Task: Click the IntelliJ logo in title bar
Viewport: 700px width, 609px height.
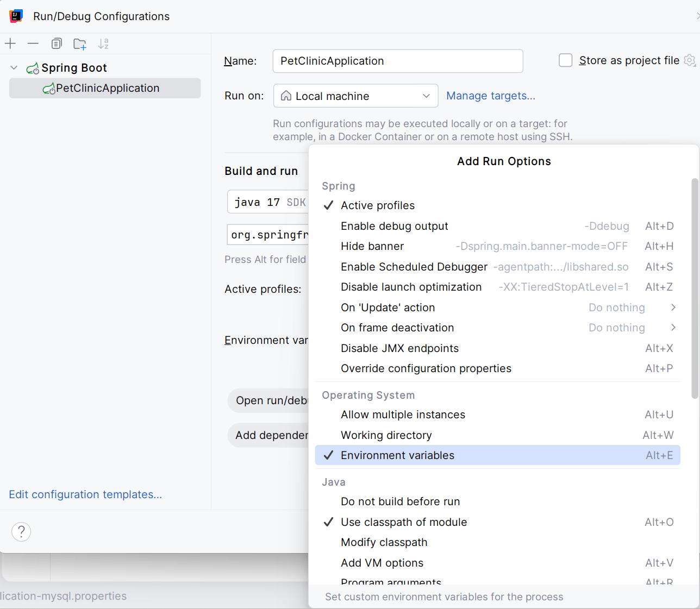Action: pos(16,16)
